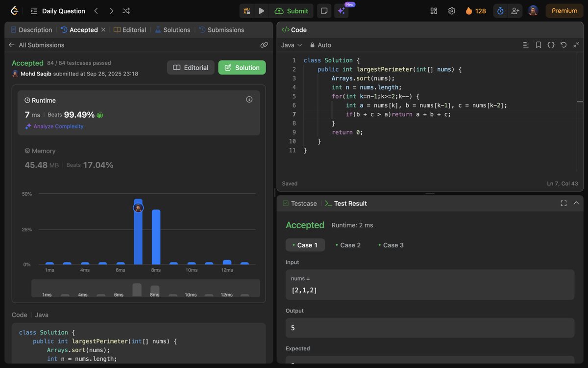588x368 pixels.
Task: Start the timer stopwatch icon
Action: (x=500, y=11)
